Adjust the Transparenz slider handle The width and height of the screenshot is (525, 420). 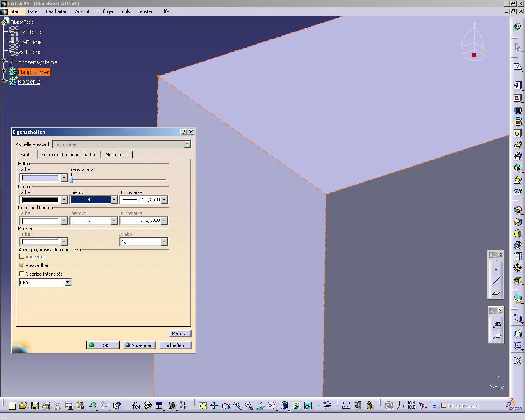pos(71,179)
